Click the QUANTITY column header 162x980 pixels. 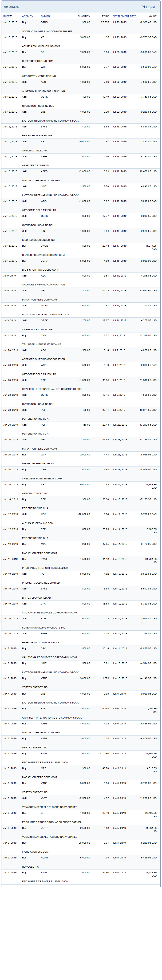(x=84, y=16)
